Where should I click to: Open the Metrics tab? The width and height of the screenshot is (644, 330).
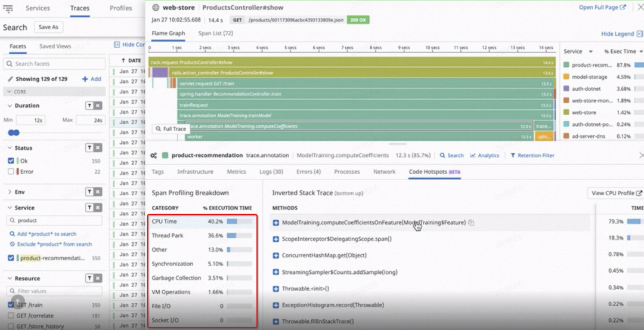click(x=236, y=172)
